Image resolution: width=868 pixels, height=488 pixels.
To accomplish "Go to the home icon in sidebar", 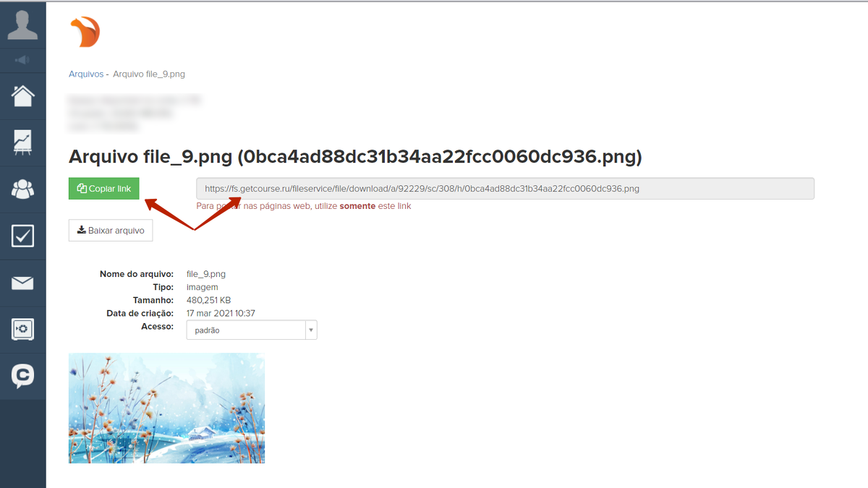I will coord(22,95).
